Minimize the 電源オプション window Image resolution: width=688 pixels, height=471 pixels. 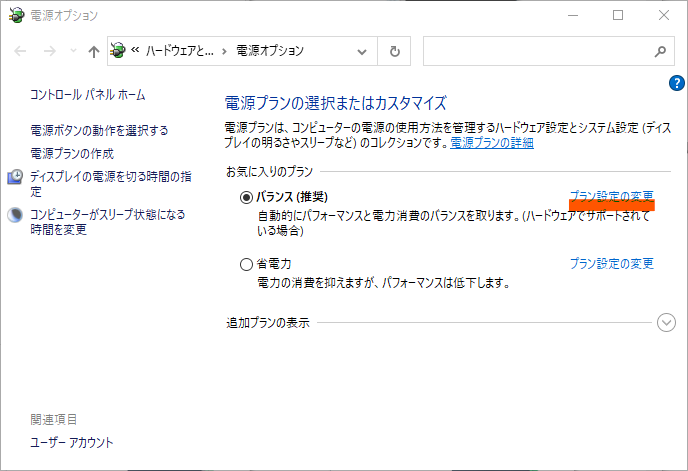[573, 15]
